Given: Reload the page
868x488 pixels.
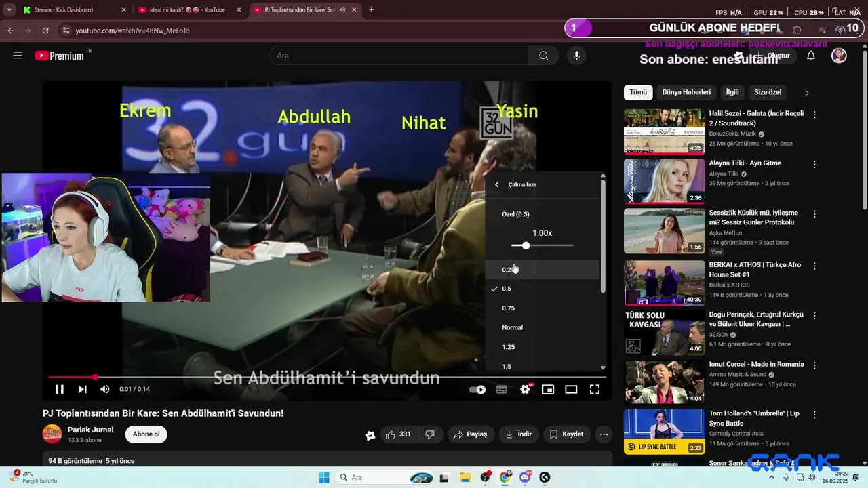Looking at the screenshot, I should (45, 30).
